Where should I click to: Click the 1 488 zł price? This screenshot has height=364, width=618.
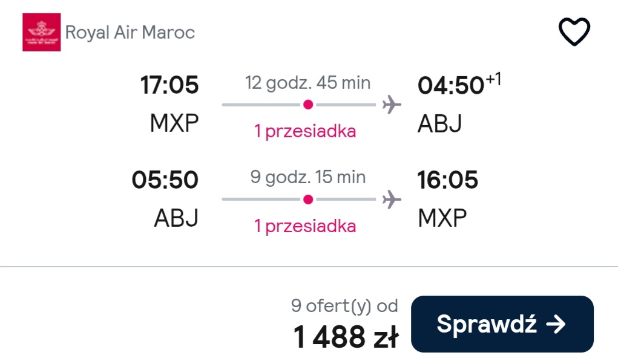point(346,337)
